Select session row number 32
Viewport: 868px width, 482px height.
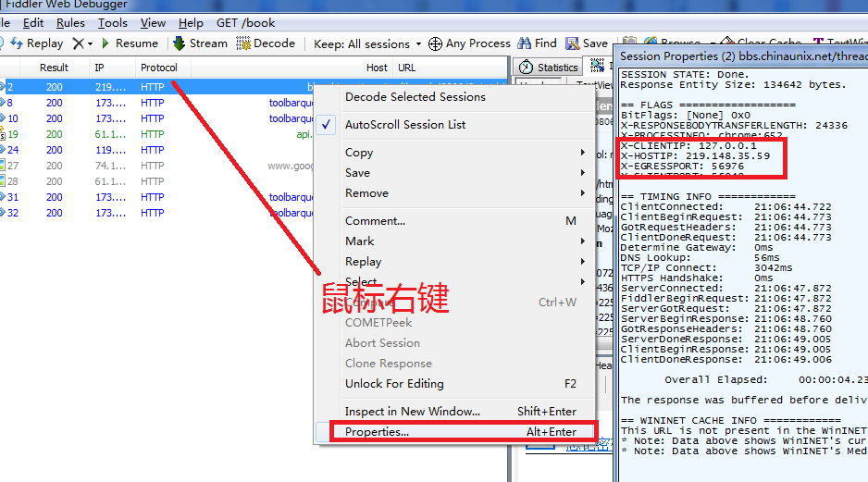pos(156,213)
